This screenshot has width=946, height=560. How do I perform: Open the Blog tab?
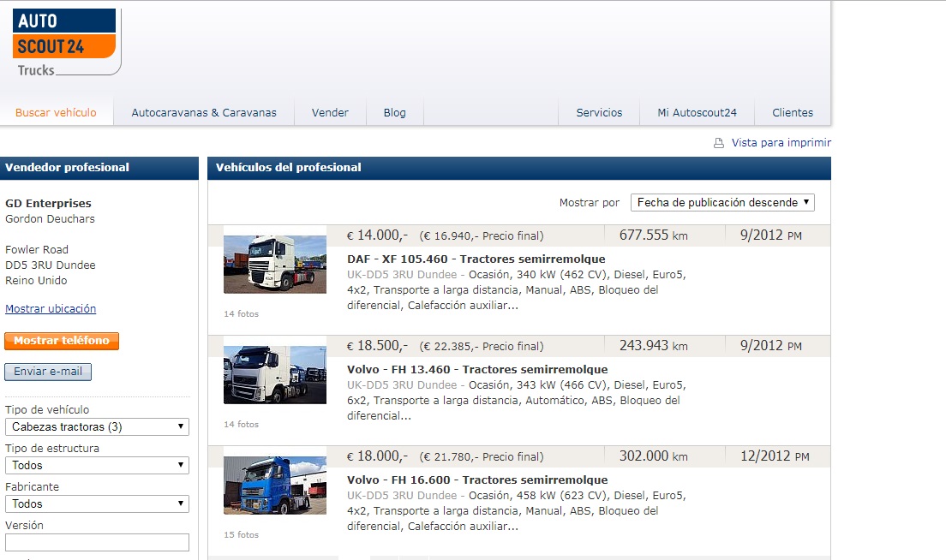394,113
